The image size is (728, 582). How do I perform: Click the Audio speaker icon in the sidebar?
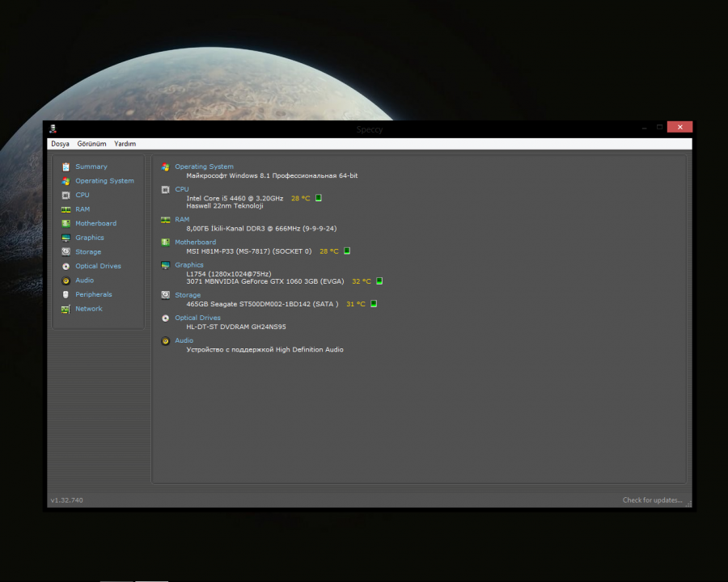point(66,280)
